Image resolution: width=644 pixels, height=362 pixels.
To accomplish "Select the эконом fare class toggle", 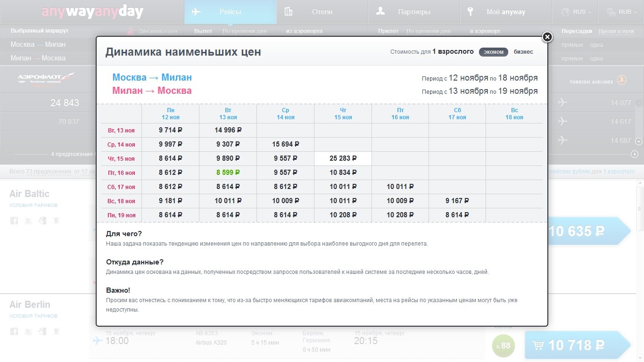I will point(494,52).
